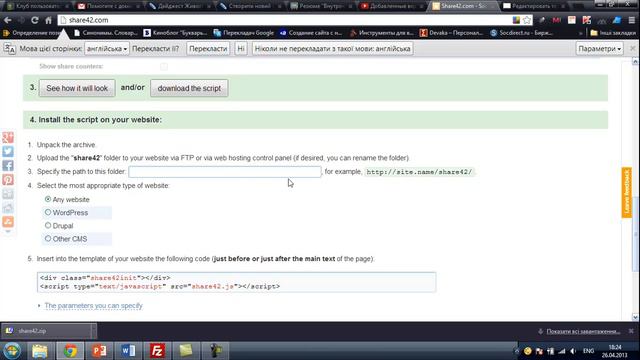Screen dimensions: 640x360
Task: Open the Leave feedback side tab
Action: [x=627, y=193]
